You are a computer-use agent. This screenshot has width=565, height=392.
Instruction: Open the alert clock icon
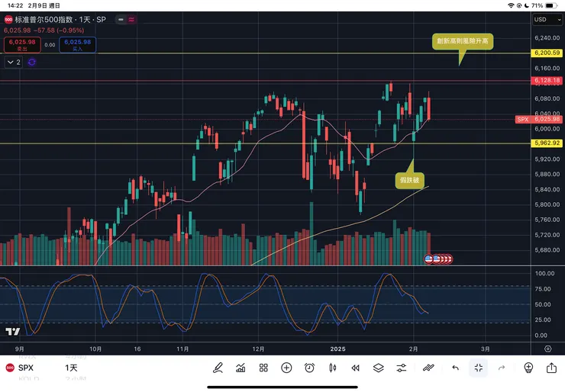pos(309,368)
